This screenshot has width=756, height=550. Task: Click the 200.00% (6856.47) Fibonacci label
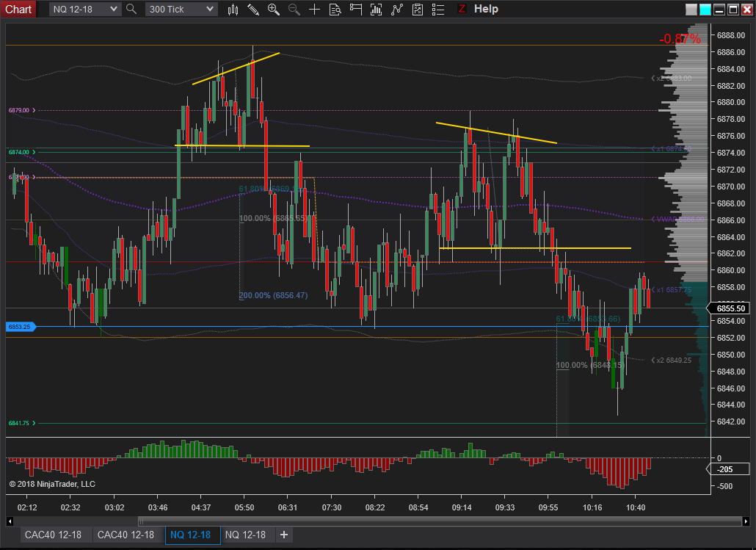click(273, 295)
